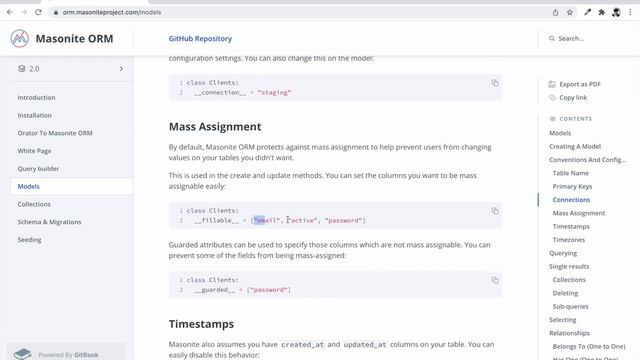Open the Installation page
Screen dimensions: 640x360
pos(35,115)
